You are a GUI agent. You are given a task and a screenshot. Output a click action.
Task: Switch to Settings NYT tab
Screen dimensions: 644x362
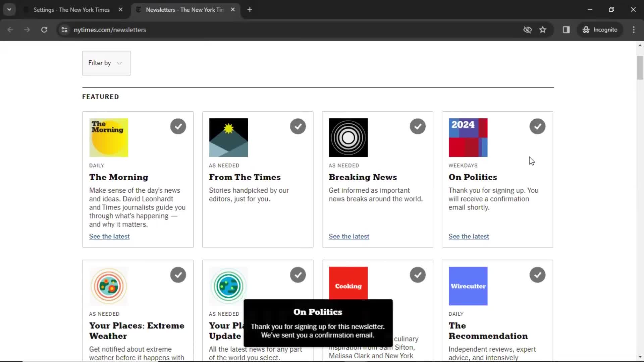pos(72,10)
